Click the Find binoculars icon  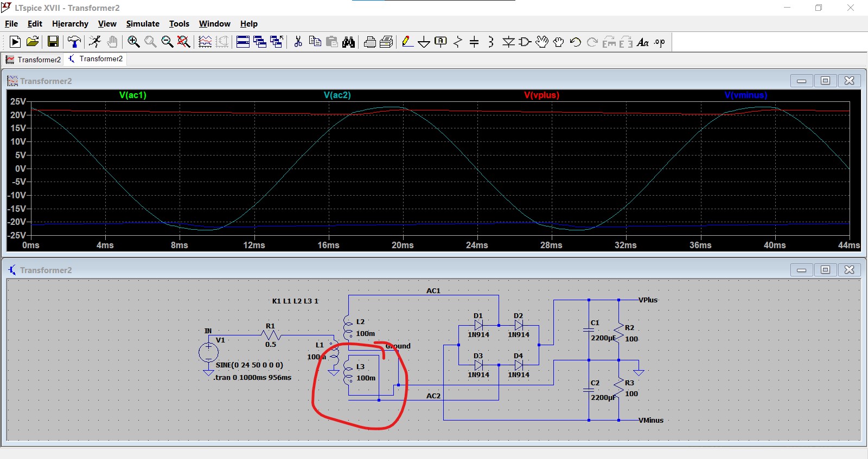point(348,42)
